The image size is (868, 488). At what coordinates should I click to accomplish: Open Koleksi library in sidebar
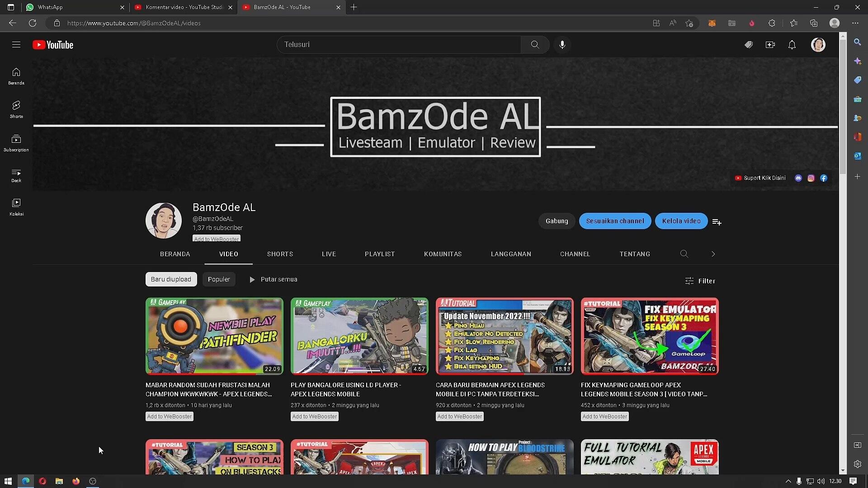click(x=16, y=207)
